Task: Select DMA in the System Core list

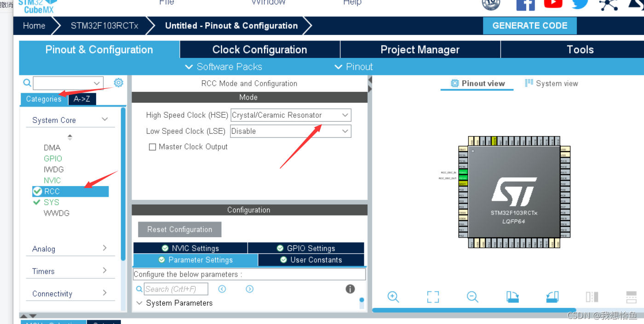Action: (x=52, y=148)
